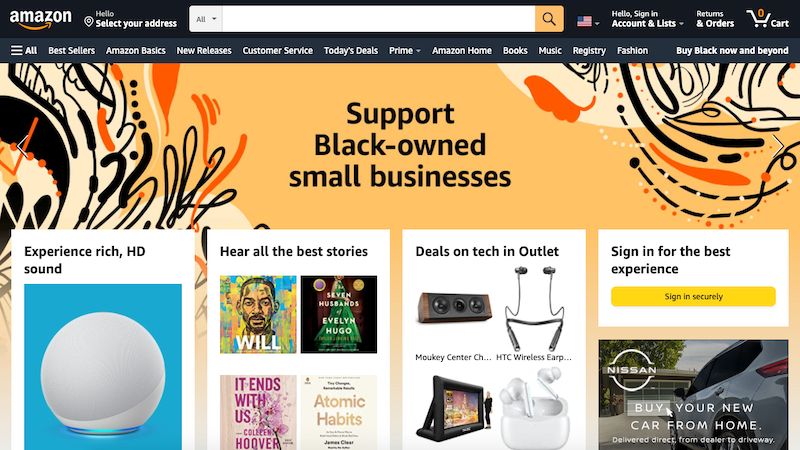Click the orange search magnifier button
Screen dimensions: 800x450
(x=549, y=19)
